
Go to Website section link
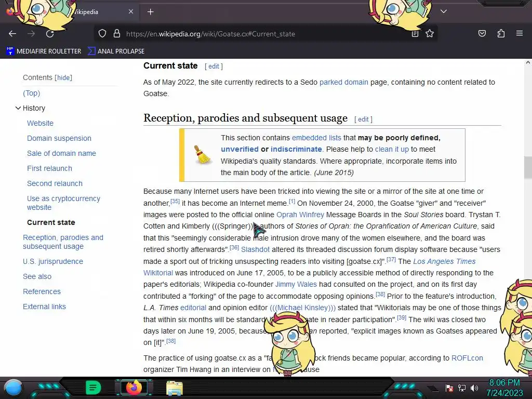click(x=40, y=123)
